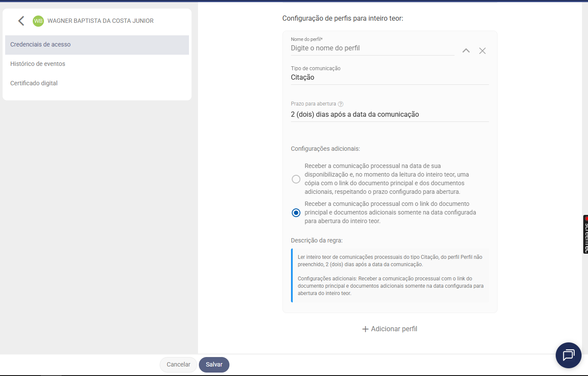Click the ScreenRec tab on right edge

point(585,234)
